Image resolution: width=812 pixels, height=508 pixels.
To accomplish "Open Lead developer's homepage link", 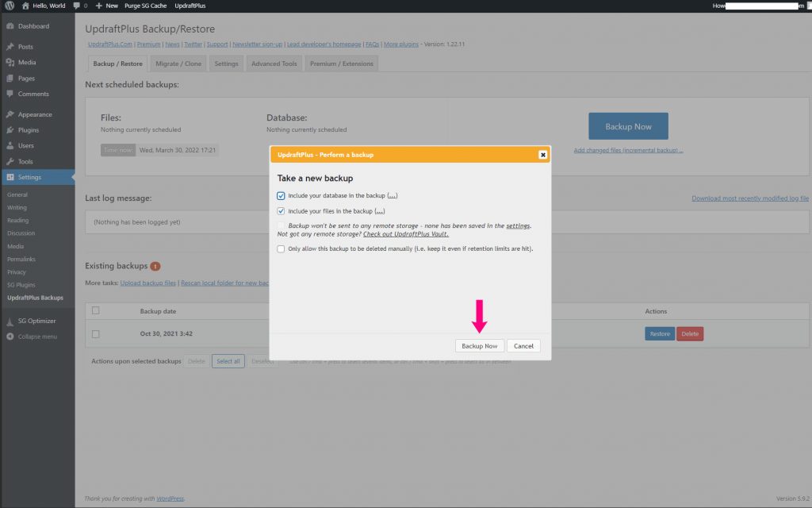I will [x=324, y=44].
